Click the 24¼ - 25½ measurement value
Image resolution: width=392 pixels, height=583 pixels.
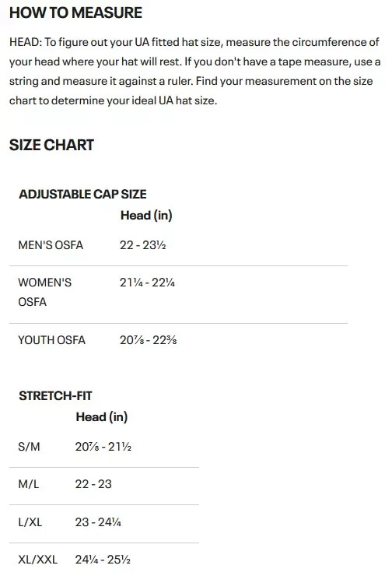pyautogui.click(x=103, y=560)
